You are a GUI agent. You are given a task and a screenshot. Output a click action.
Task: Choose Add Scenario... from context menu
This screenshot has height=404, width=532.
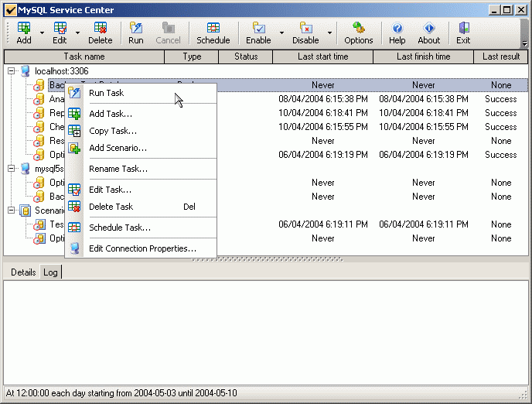coord(141,148)
